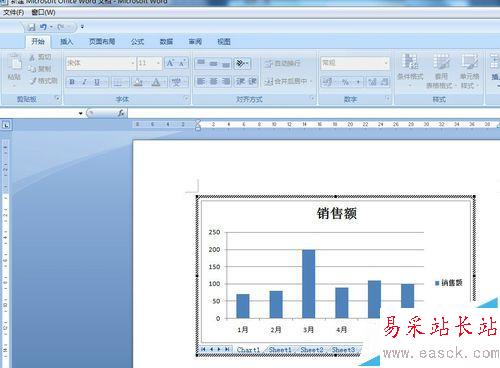Open Format as Table (套用表格格式) menu
This screenshot has height=368, width=500.
tap(441, 71)
